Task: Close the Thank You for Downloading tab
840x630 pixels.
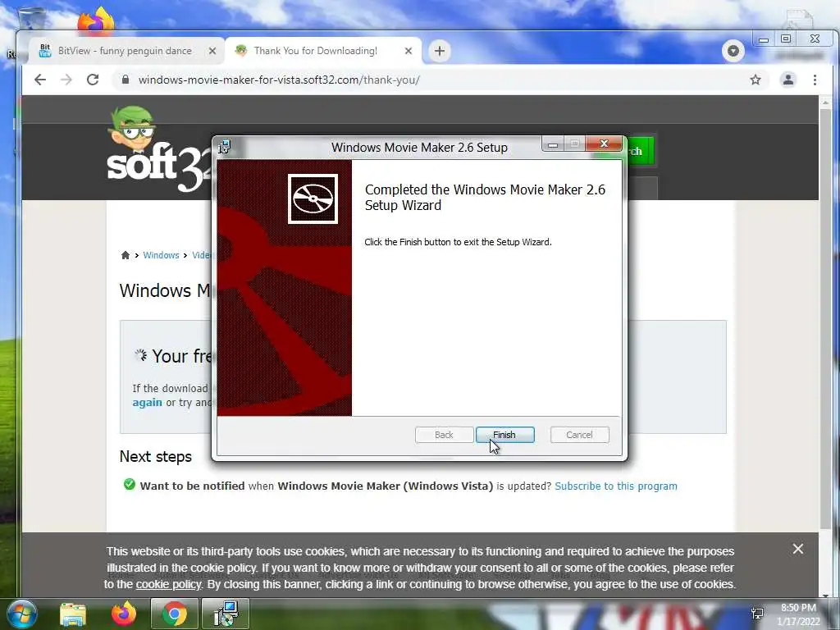Action: (x=409, y=51)
